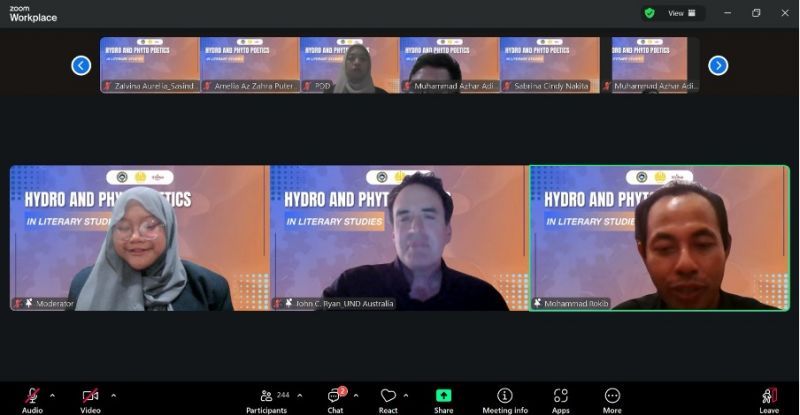
Task: Open the Chat panel
Action: pos(335,396)
